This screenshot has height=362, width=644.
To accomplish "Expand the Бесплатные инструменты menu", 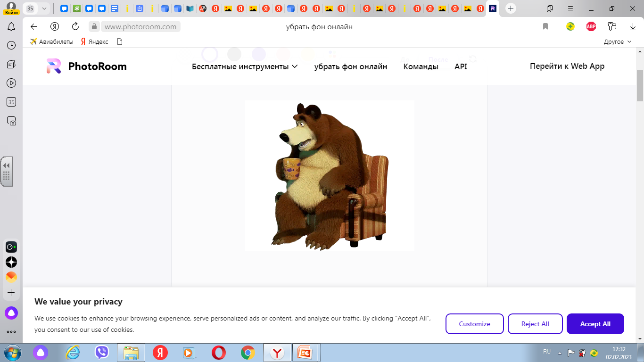I will (245, 66).
